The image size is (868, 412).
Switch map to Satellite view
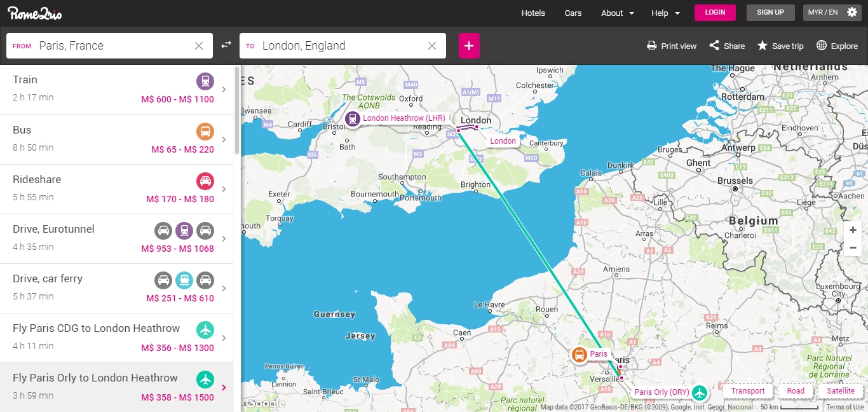tap(841, 391)
